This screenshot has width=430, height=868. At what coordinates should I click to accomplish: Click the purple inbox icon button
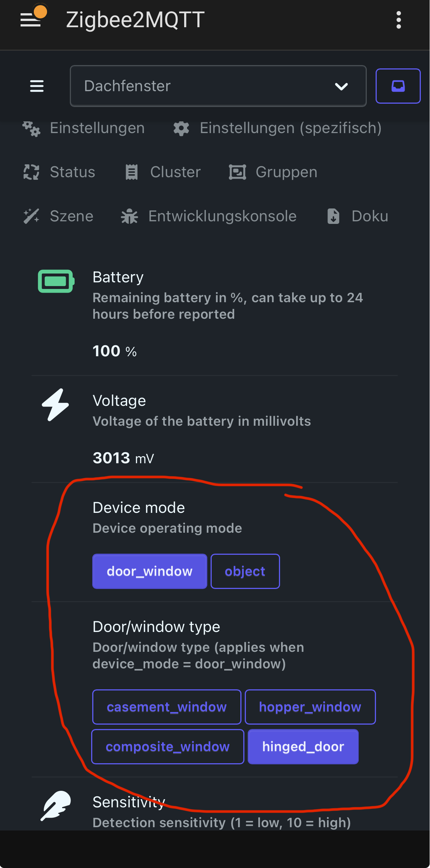pos(398,86)
